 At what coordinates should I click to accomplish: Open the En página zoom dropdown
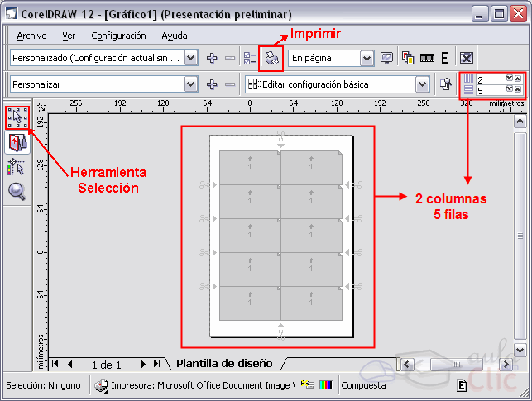[x=367, y=59]
